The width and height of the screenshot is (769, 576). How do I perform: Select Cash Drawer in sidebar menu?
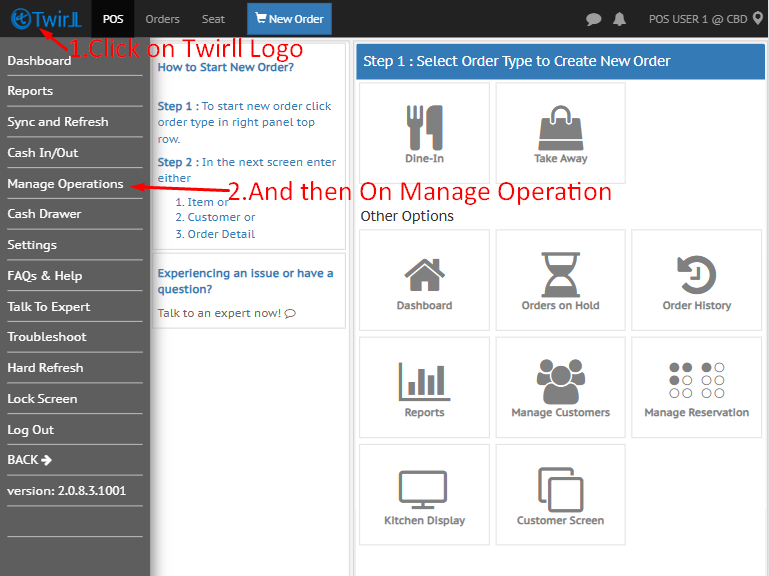45,214
